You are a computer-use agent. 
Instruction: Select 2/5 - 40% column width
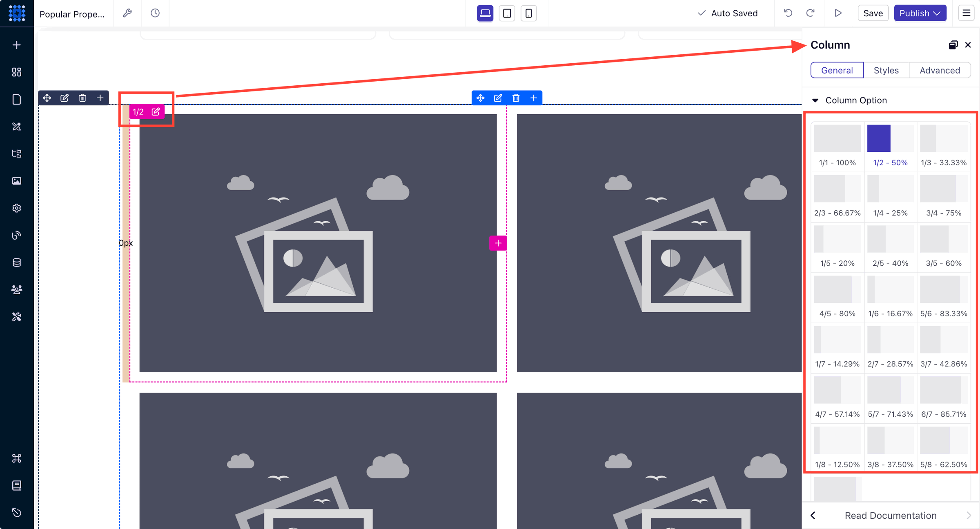(891, 247)
